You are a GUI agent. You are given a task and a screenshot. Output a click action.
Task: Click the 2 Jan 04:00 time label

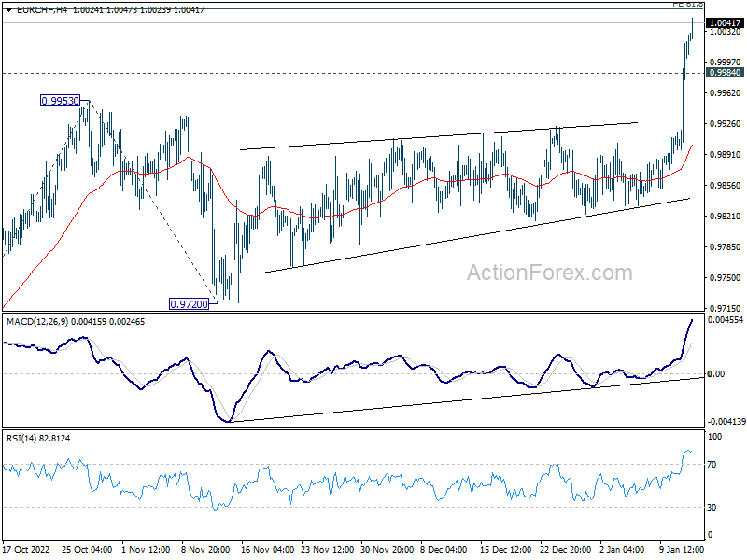coord(622,549)
